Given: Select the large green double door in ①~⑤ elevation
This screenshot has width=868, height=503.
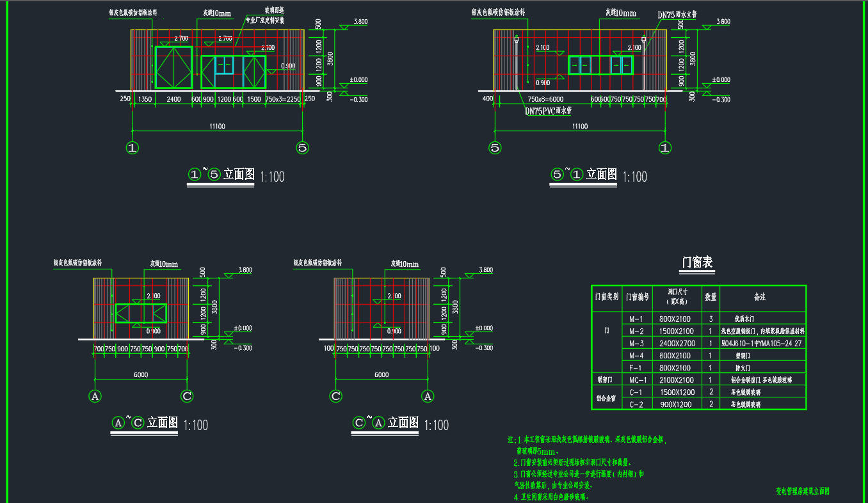Looking at the screenshot, I should pyautogui.click(x=173, y=67).
